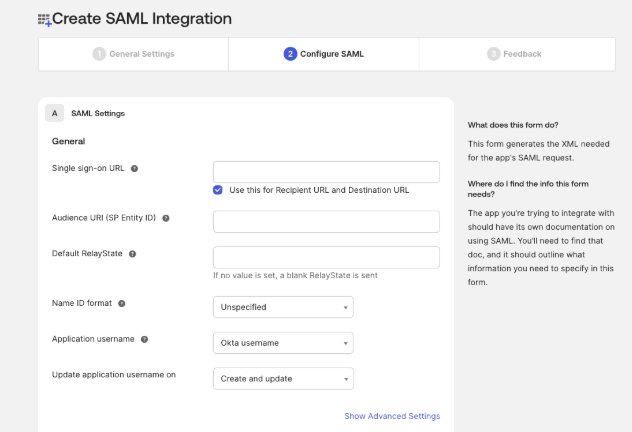Click the Default RelayState text box
The image size is (632, 432).
click(326, 258)
